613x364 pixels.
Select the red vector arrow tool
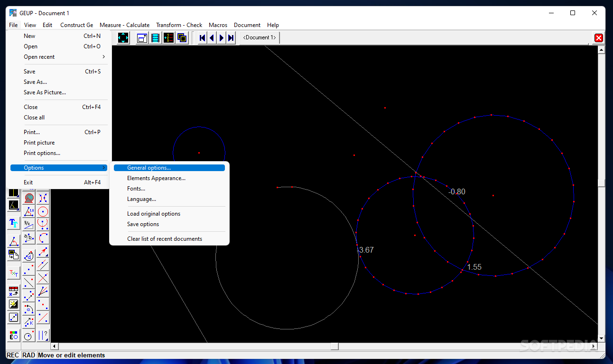[x=43, y=252]
